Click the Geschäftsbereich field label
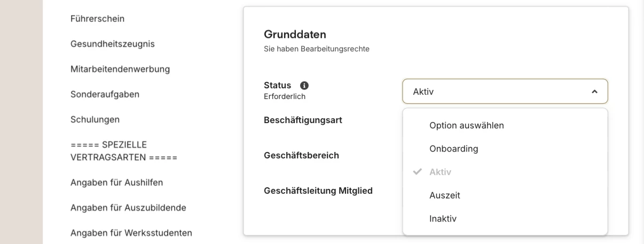This screenshot has width=644, height=244. tap(301, 156)
